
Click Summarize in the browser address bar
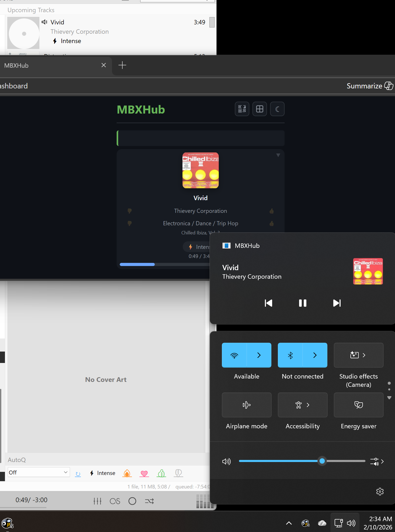(370, 86)
